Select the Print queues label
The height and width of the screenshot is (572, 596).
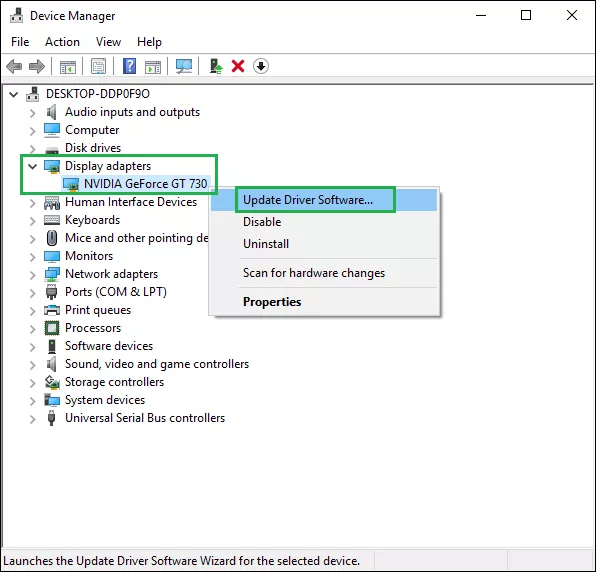98,310
